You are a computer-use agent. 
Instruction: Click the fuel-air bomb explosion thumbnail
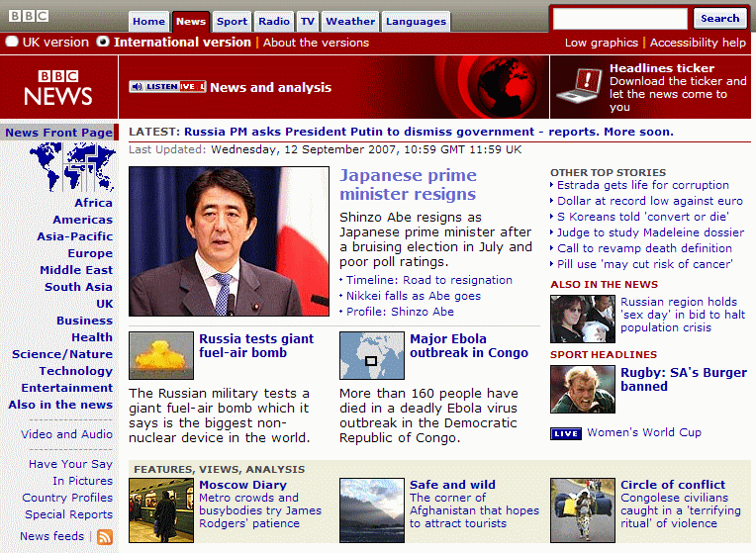pyautogui.click(x=161, y=355)
